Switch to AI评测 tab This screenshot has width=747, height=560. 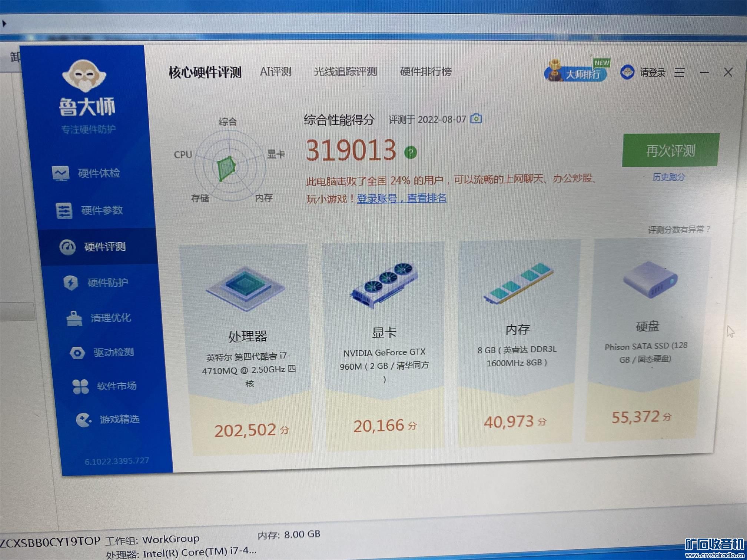pyautogui.click(x=276, y=71)
